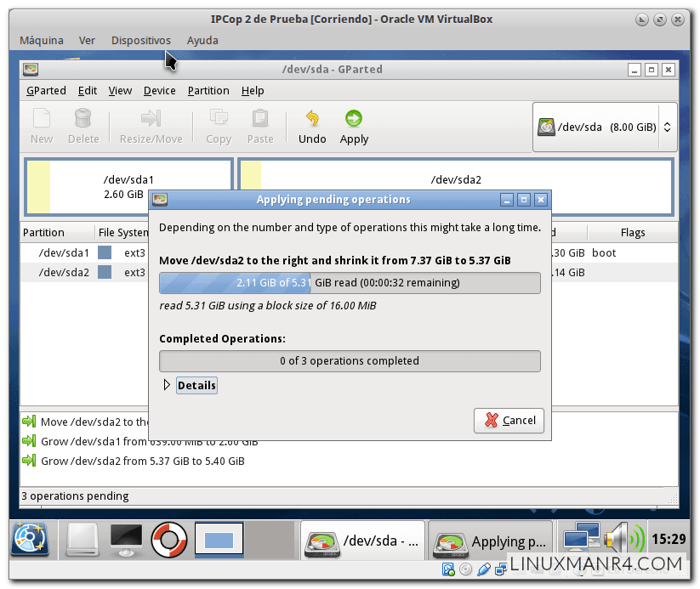Click '3 operations pending' status text
The width and height of the screenshot is (700, 589).
point(75,496)
